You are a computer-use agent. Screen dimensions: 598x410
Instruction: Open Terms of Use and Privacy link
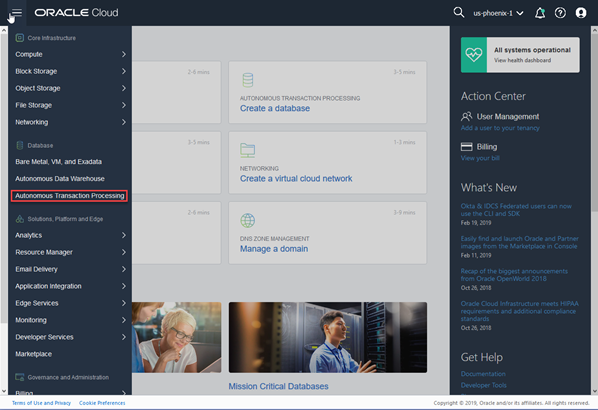[41, 403]
